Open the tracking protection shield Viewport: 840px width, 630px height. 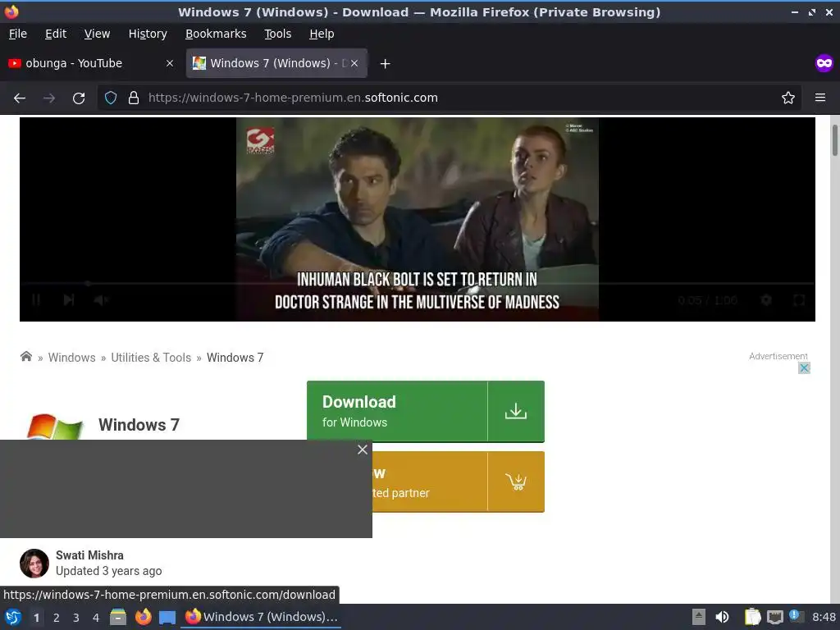point(111,98)
